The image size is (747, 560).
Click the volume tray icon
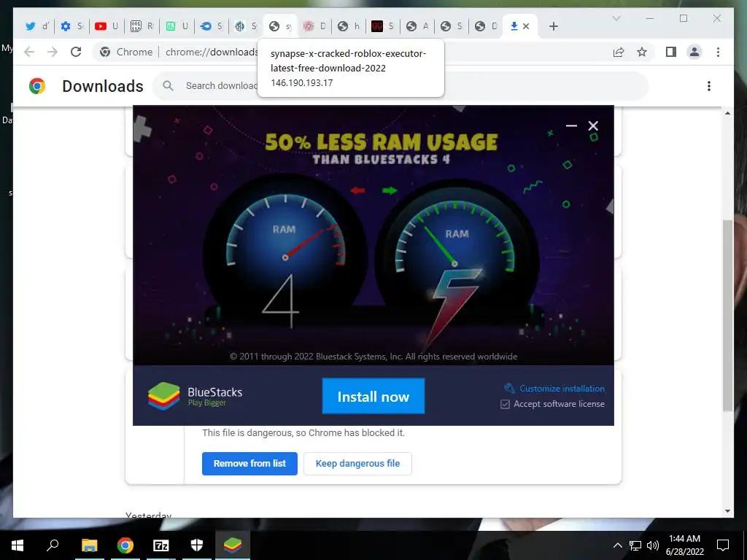click(x=653, y=545)
